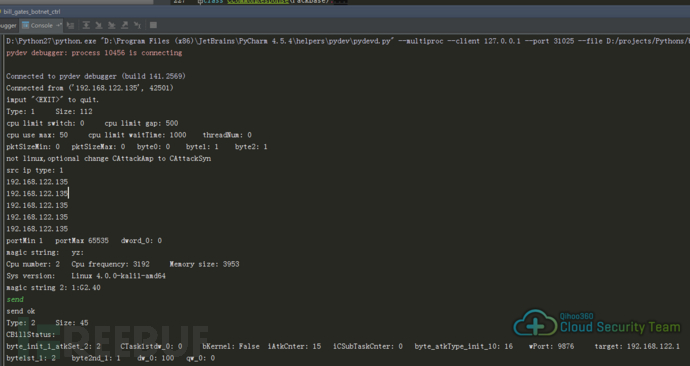Click the 'Connected from' output line

click(90, 88)
